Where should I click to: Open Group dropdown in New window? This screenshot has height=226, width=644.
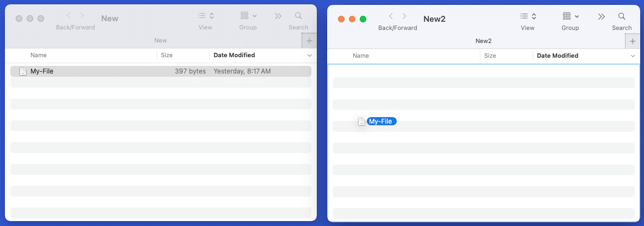248,16
